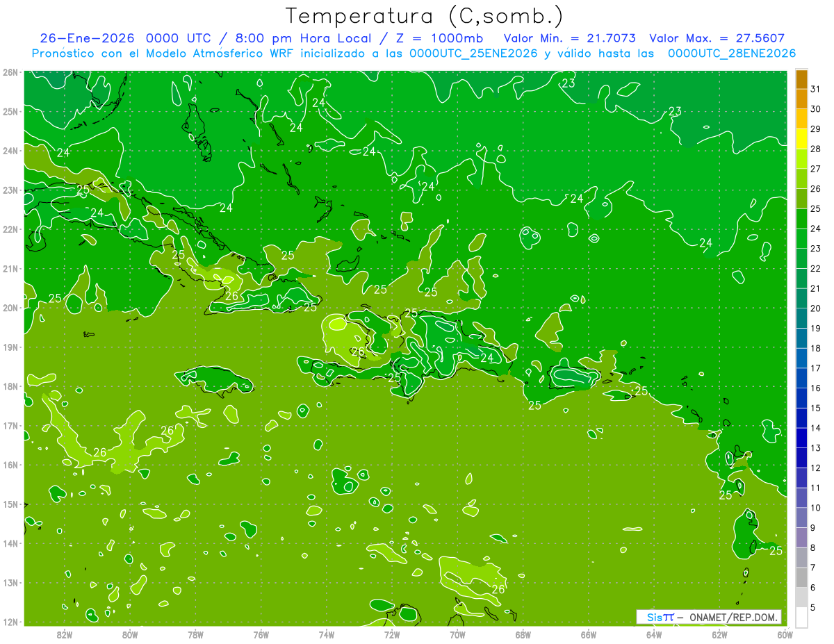Select the blue legend swatch between 15 and 16
Viewport: 834px width, 644px height.
point(801,398)
